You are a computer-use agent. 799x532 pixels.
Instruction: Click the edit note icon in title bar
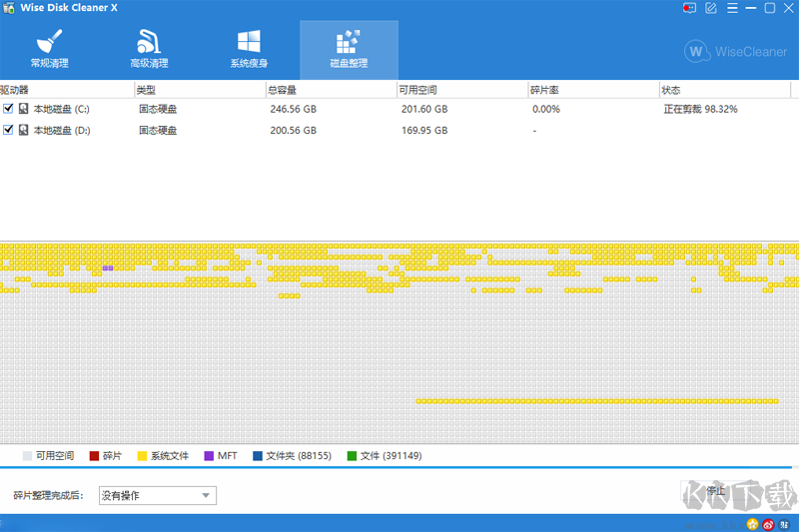pos(711,8)
